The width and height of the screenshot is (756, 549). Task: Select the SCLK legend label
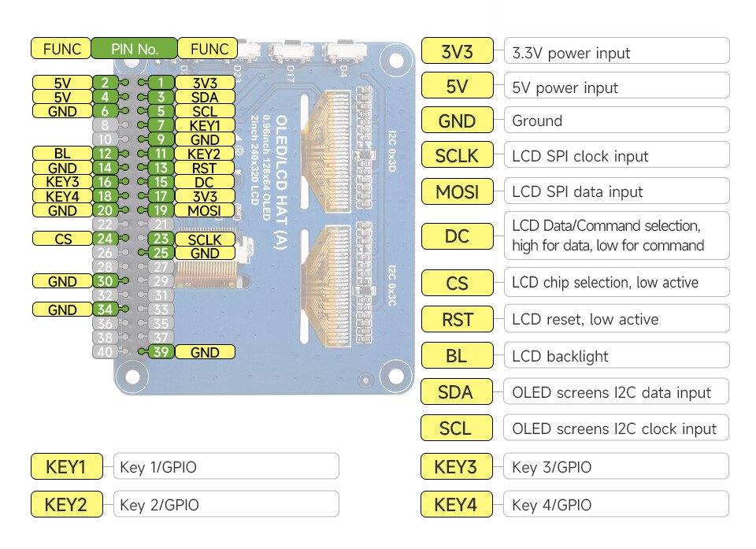pyautogui.click(x=457, y=155)
